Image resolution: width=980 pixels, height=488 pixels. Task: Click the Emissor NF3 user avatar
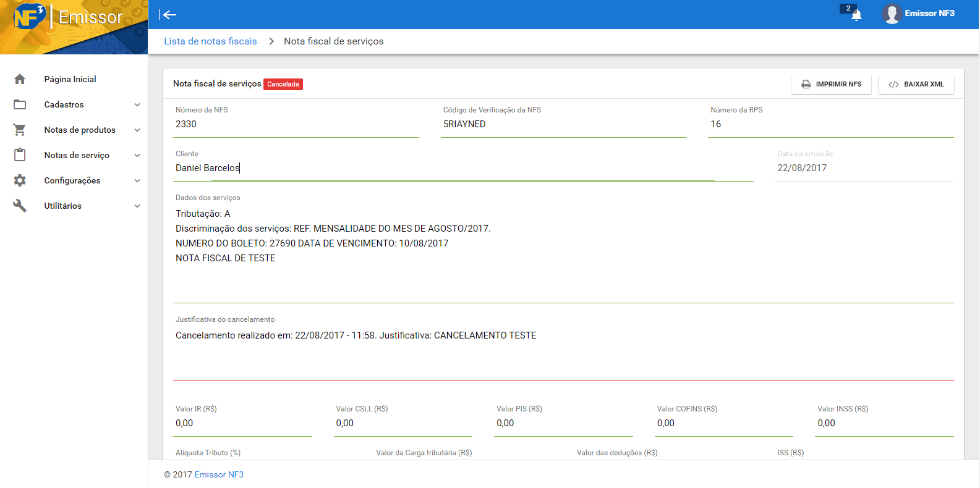point(891,14)
